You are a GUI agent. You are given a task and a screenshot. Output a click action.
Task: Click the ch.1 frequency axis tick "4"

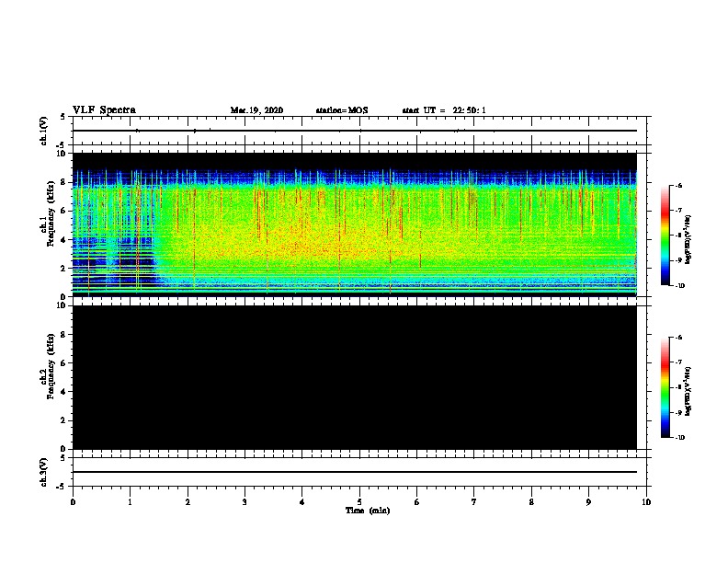(63, 240)
